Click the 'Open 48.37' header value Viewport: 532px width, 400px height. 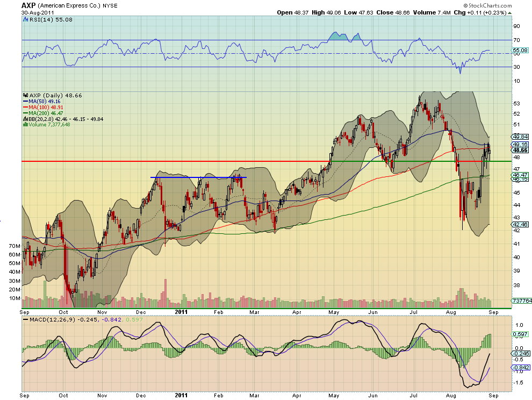pos(293,12)
